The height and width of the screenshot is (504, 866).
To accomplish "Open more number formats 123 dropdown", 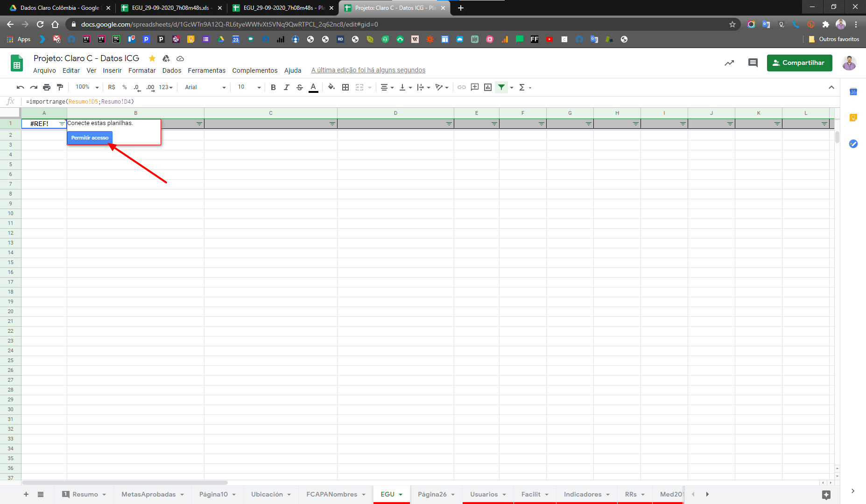I will point(166,87).
